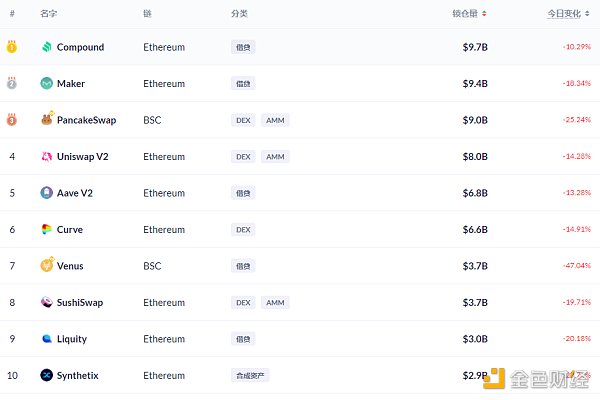Click the DEX tag in Curve row

click(x=243, y=230)
